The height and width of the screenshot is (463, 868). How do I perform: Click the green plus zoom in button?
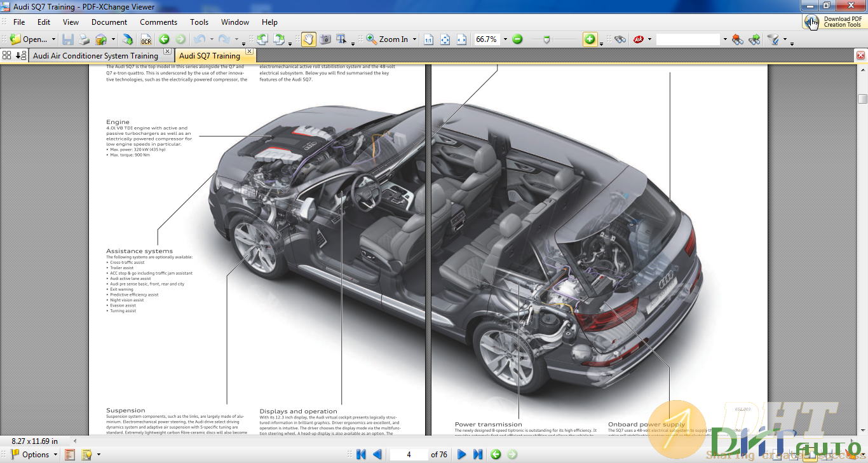tap(590, 39)
